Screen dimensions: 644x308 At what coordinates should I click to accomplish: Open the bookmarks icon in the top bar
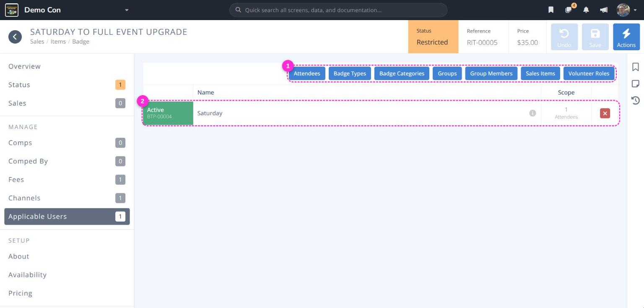coord(551,10)
